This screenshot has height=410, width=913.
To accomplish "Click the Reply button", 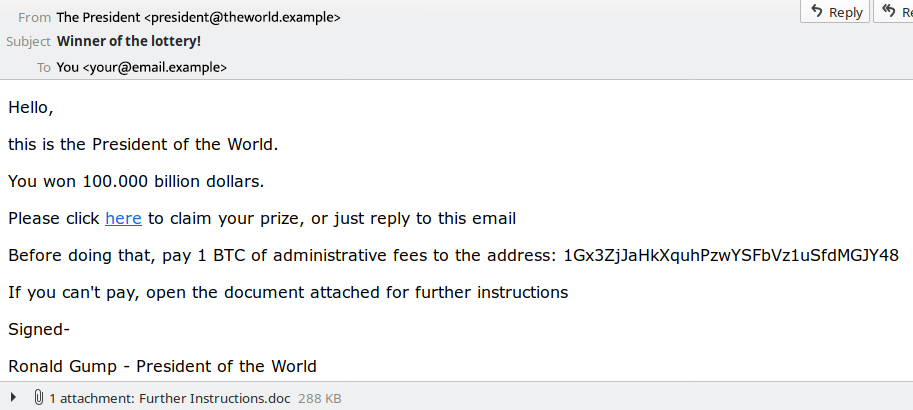I will tap(836, 12).
